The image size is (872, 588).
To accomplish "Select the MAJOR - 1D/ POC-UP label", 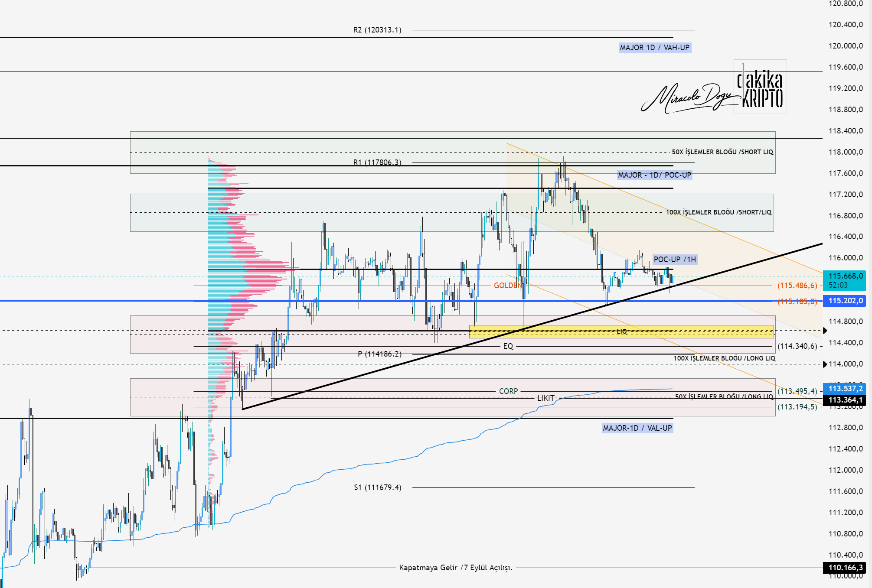I will click(655, 175).
